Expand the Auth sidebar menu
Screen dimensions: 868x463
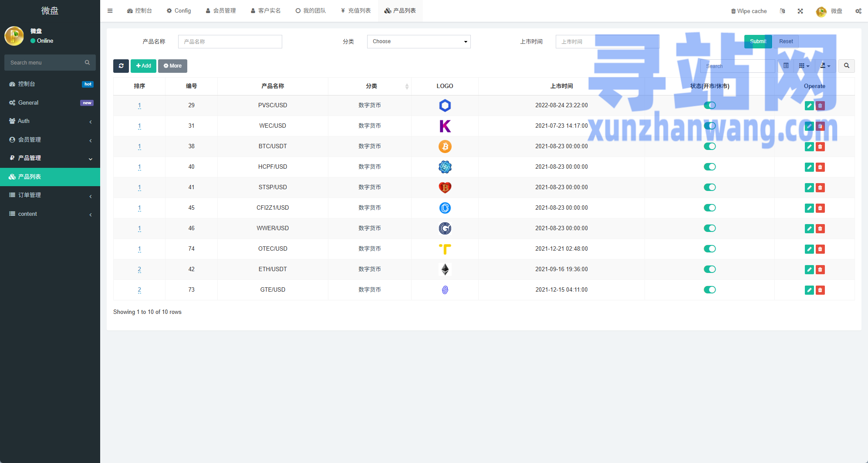(50, 121)
